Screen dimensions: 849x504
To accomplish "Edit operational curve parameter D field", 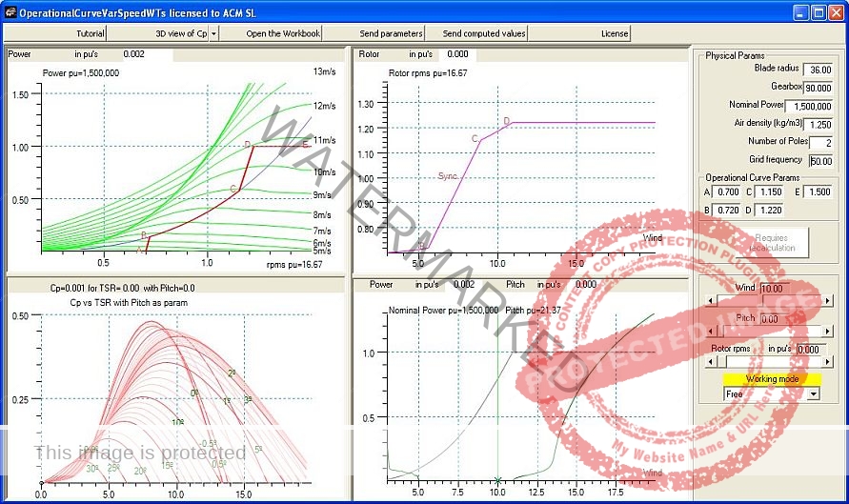I will [769, 210].
